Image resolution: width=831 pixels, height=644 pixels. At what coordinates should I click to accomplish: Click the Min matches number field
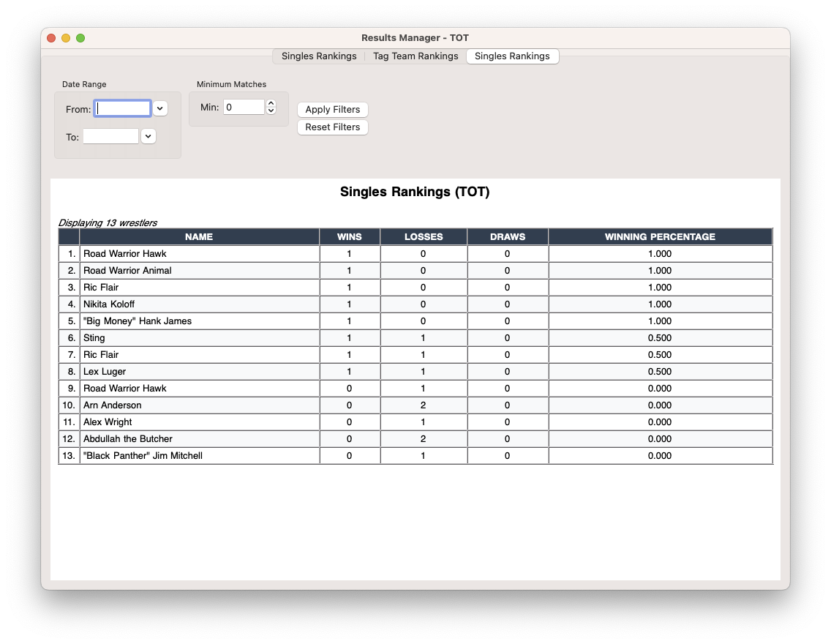pos(244,107)
